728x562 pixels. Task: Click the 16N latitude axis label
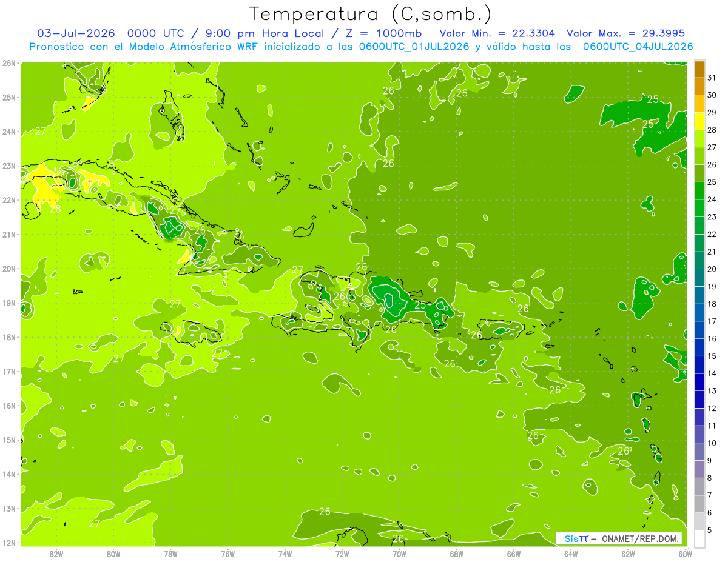coord(10,406)
